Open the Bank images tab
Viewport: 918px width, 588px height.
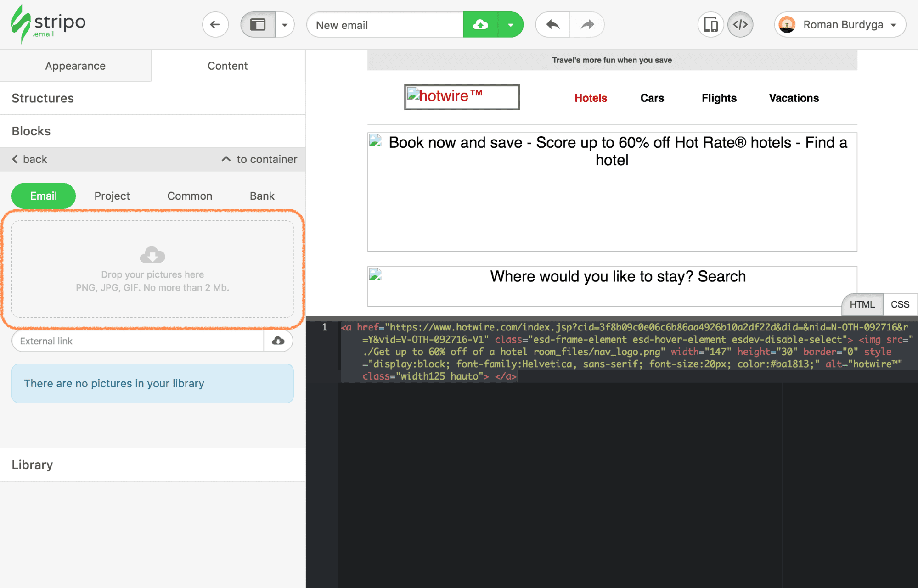(261, 196)
